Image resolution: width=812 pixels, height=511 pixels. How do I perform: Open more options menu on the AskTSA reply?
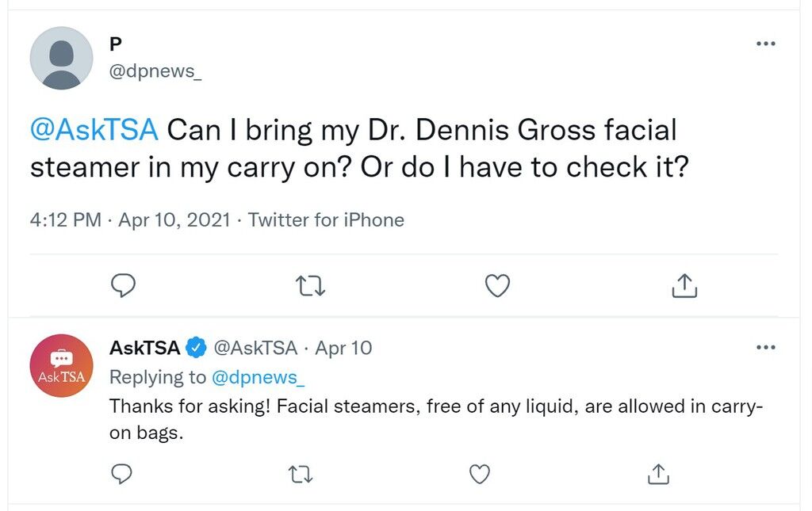[766, 347]
